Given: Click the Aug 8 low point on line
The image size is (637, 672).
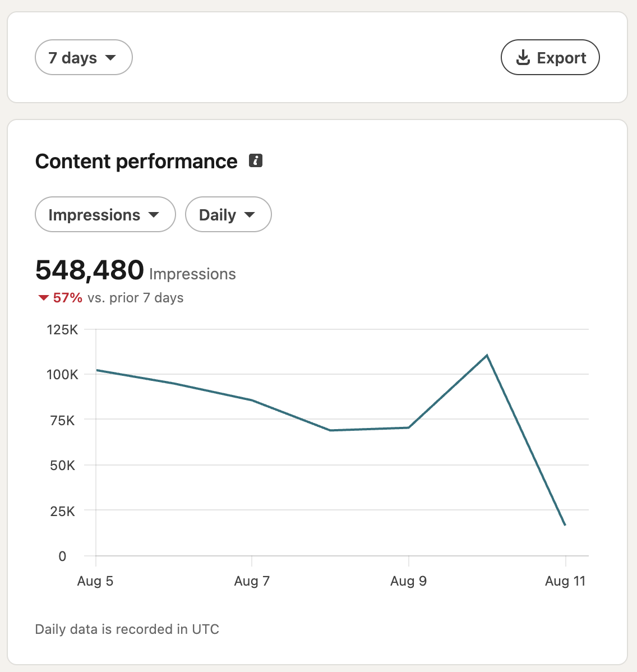Looking at the screenshot, I should [330, 430].
